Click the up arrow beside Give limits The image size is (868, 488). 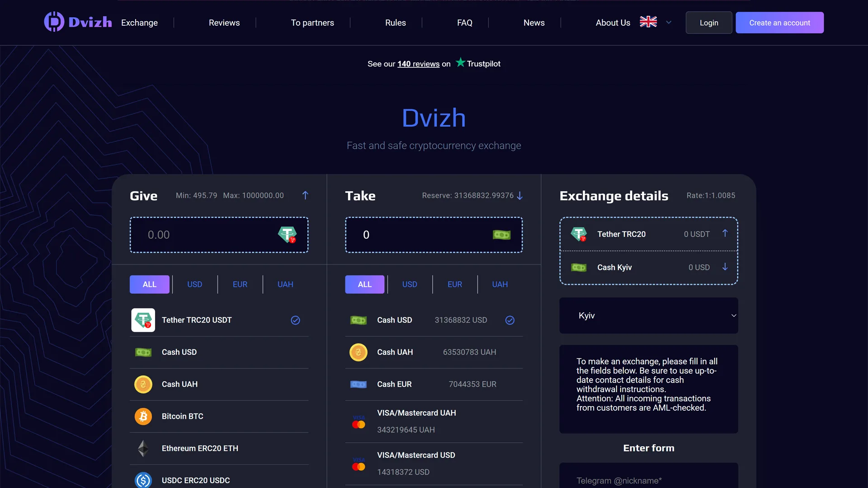305,195
